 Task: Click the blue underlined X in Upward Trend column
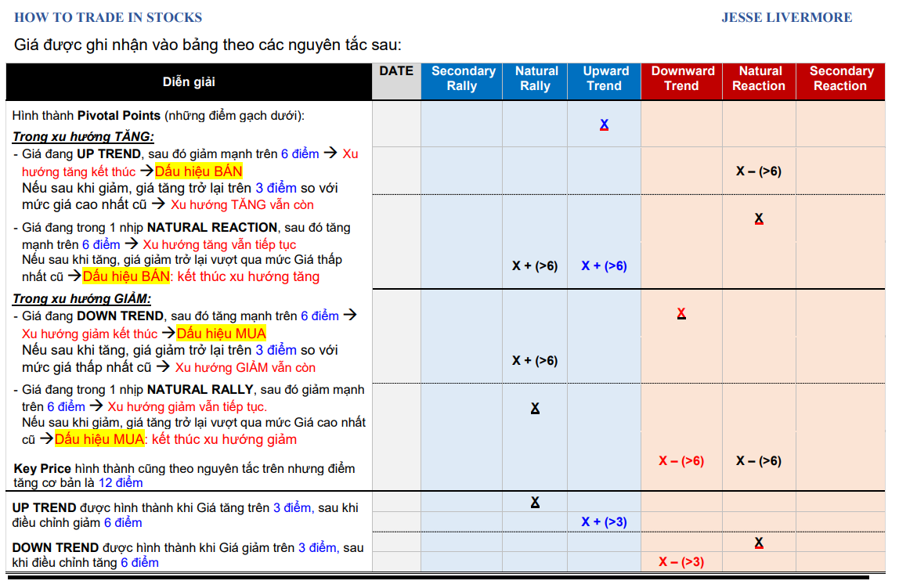[605, 124]
